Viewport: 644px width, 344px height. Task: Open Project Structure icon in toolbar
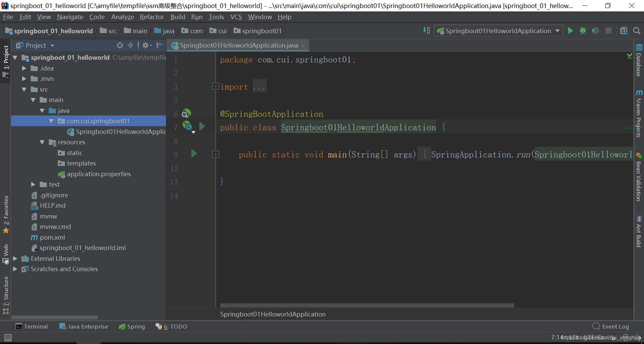(x=624, y=31)
